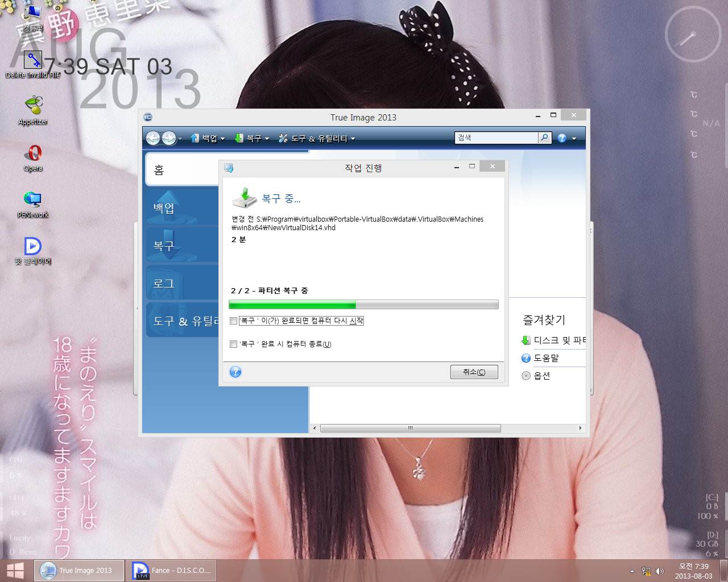Click the 복구 중... status heading
The height and width of the screenshot is (582, 728).
click(x=282, y=199)
